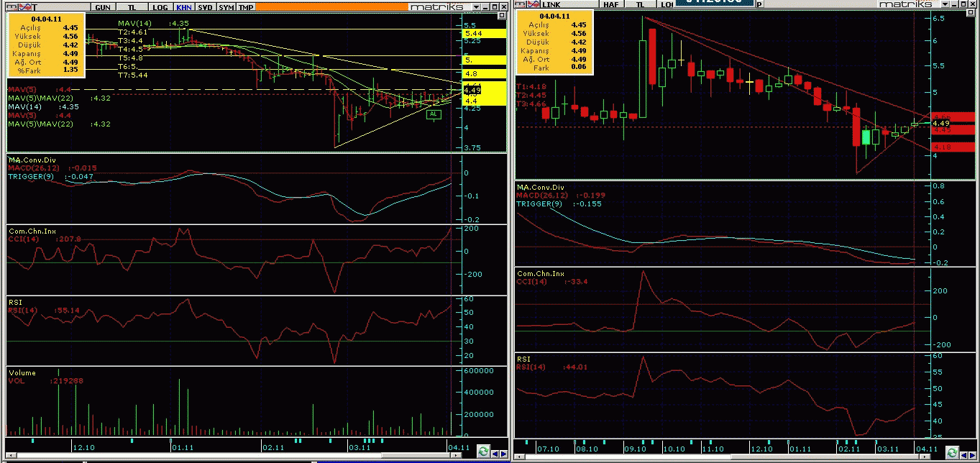This screenshot has height=463, width=980.
Task: Click the green refresh icon under the left chart
Action: pyautogui.click(x=483, y=451)
